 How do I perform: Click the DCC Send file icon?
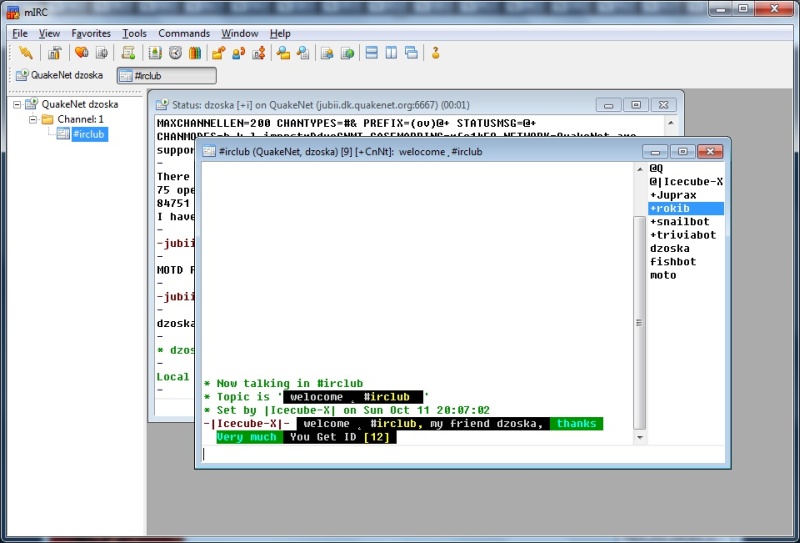(219, 53)
